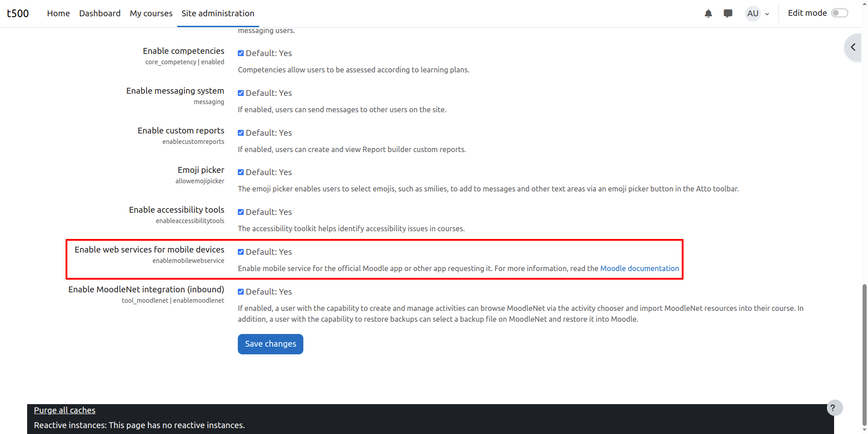The width and height of the screenshot is (868, 434).
Task: Uncheck Enable messaging system checkbox
Action: click(241, 93)
